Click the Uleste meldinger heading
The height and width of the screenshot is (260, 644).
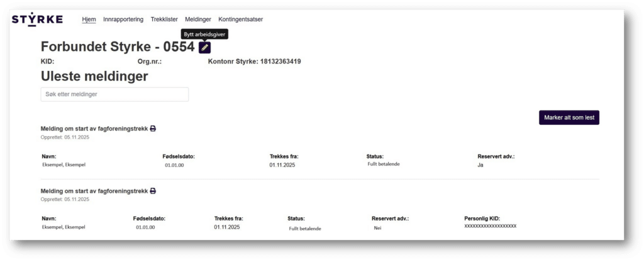tap(94, 77)
